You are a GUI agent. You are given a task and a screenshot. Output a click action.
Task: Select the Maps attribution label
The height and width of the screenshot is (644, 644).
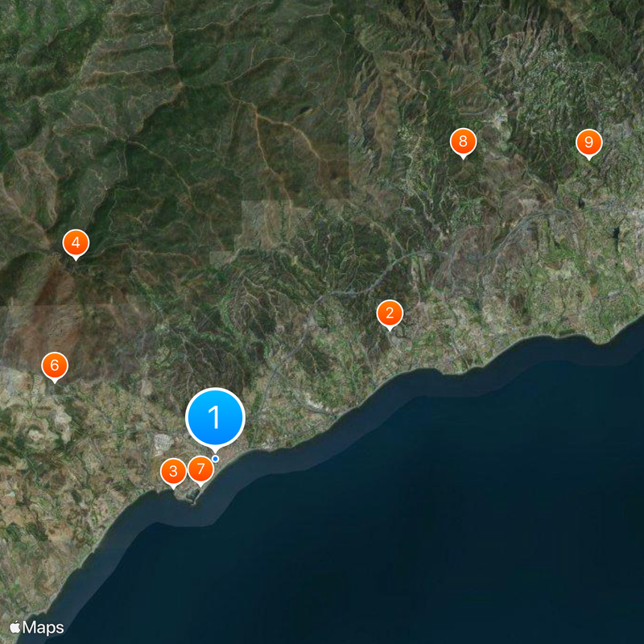pyautogui.click(x=42, y=625)
